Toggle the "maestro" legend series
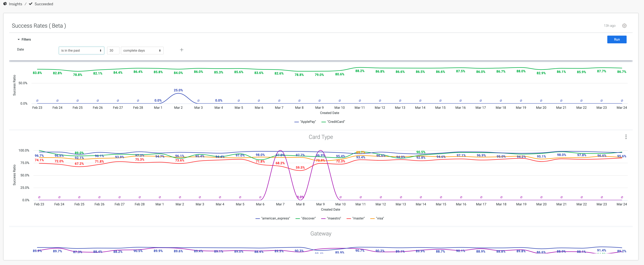Viewport: 644px width, 265px height. point(331,218)
